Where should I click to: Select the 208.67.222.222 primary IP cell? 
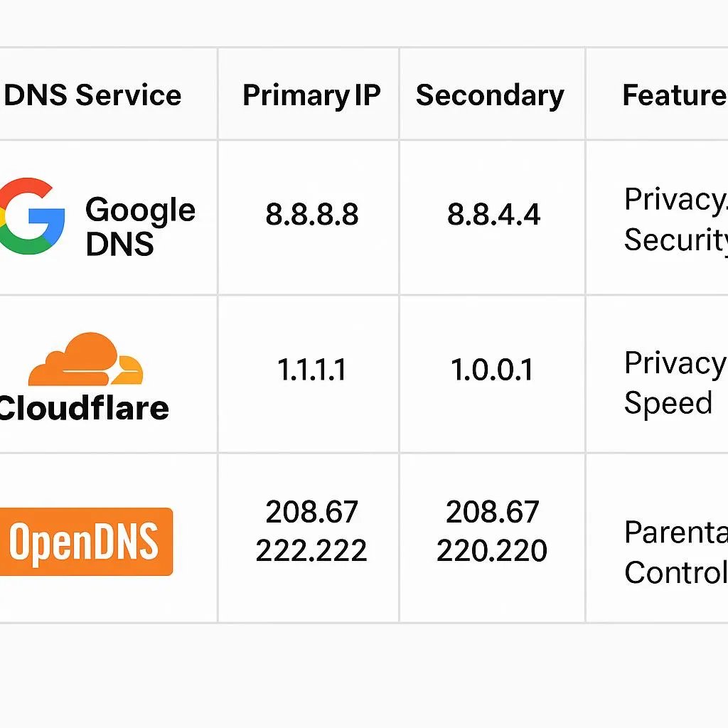311,531
